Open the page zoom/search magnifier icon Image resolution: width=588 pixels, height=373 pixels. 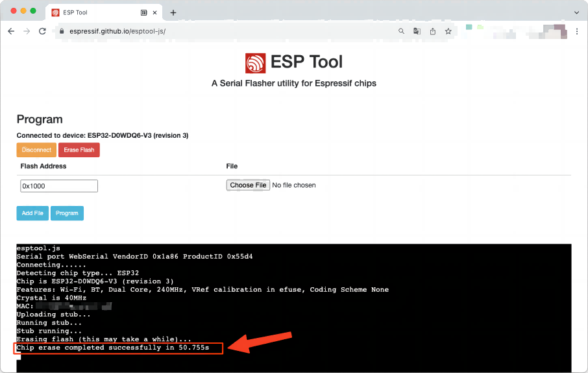click(x=402, y=31)
